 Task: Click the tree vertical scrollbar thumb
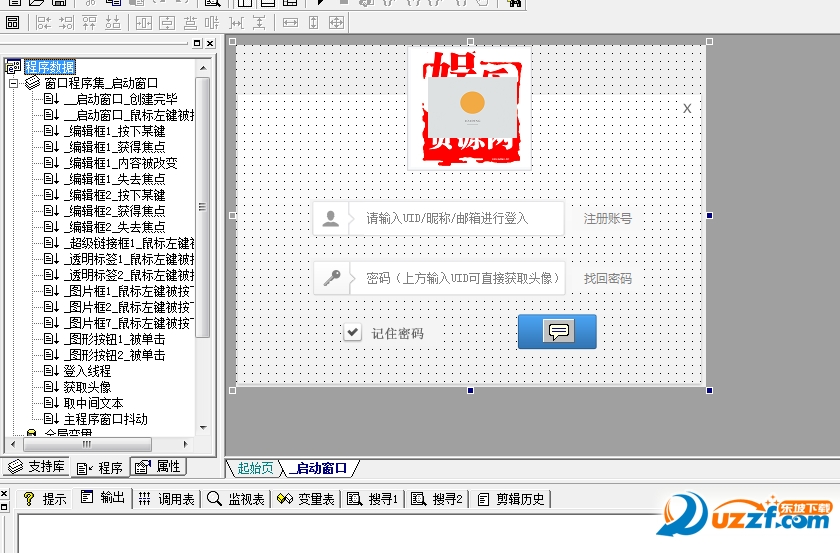point(202,207)
